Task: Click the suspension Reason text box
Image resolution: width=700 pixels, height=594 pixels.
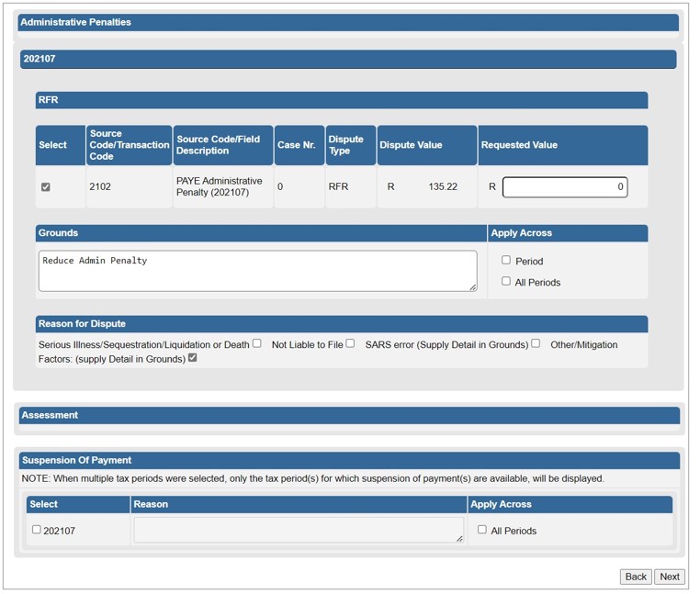Action: [x=299, y=530]
